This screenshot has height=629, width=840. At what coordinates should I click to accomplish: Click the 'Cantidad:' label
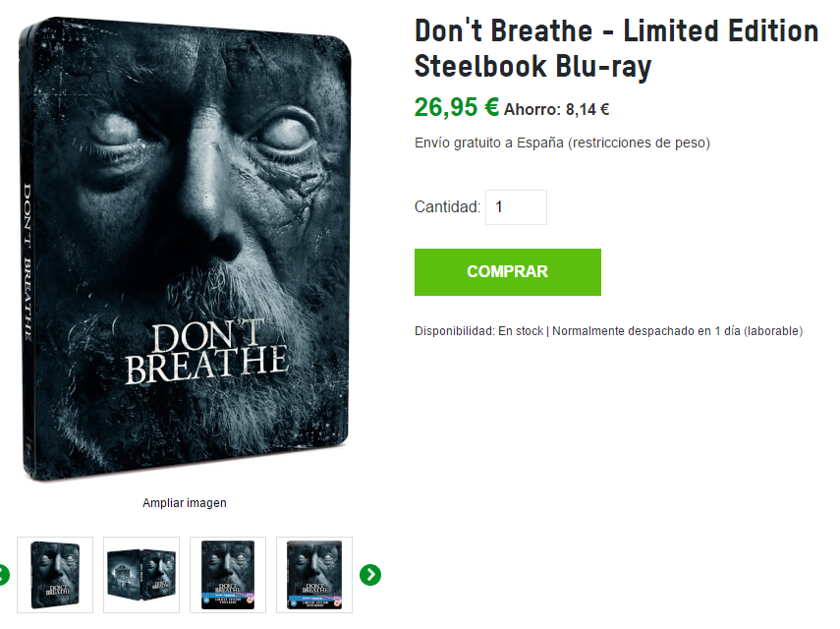[x=447, y=206]
